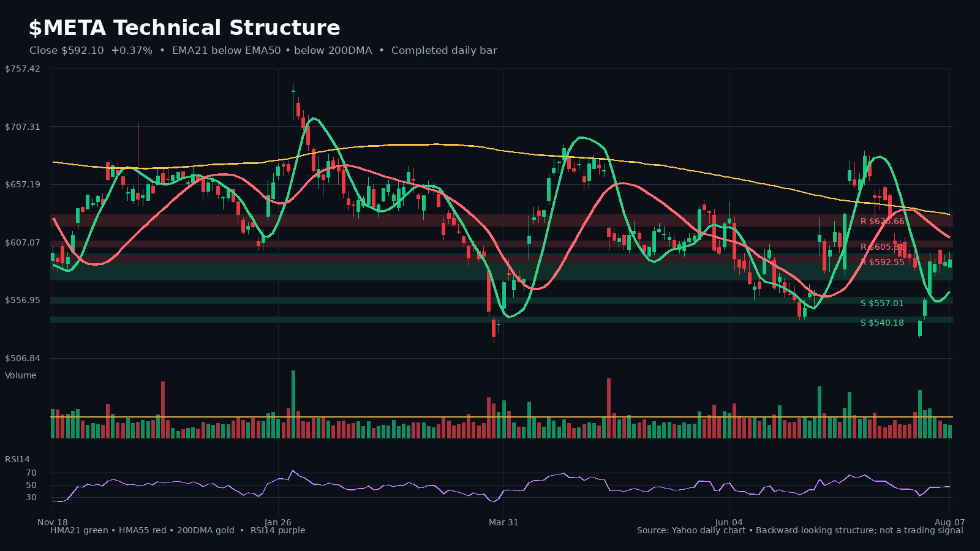Select the "$556.95" price axis label
Image resolution: width=980 pixels, height=551 pixels.
23,300
